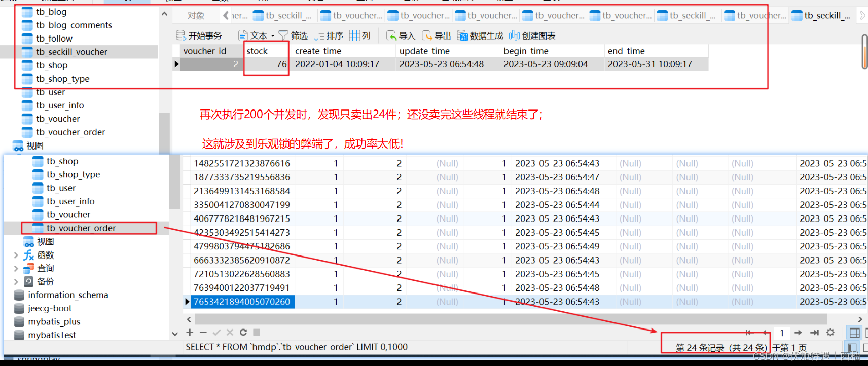Click the update_time column header
Screen dimensions: 868x366
(448, 51)
